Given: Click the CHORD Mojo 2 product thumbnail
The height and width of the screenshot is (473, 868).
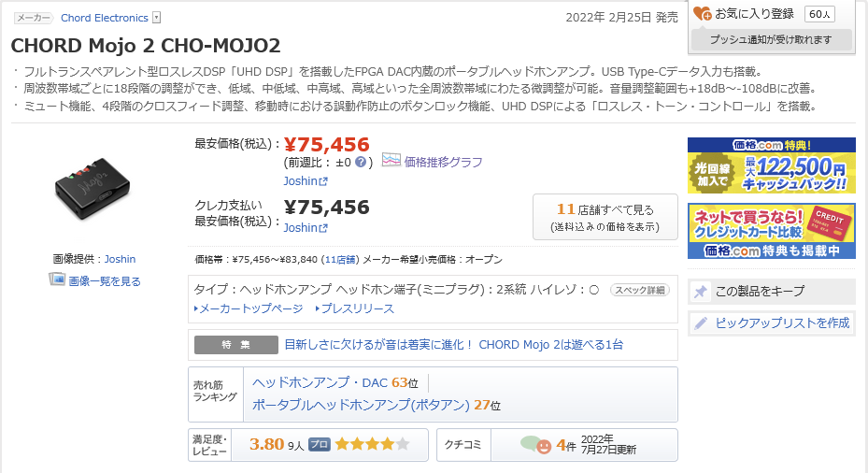Looking at the screenshot, I should pyautogui.click(x=93, y=185).
